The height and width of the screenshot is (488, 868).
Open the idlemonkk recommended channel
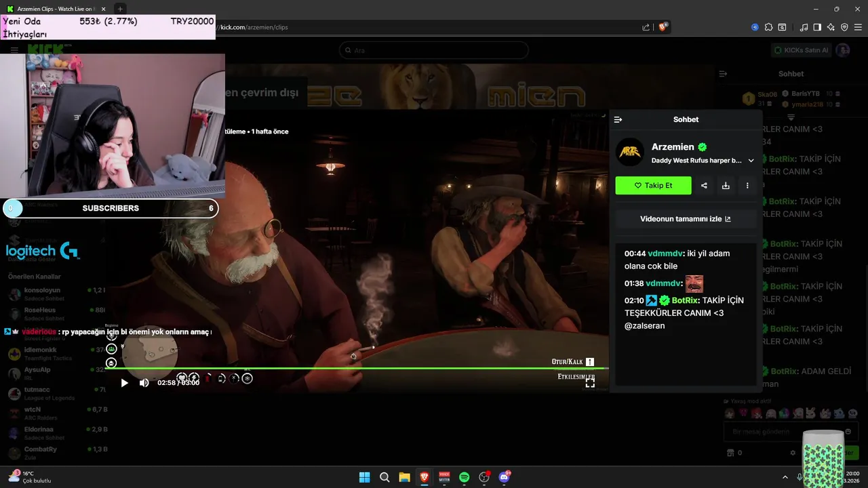(56, 354)
